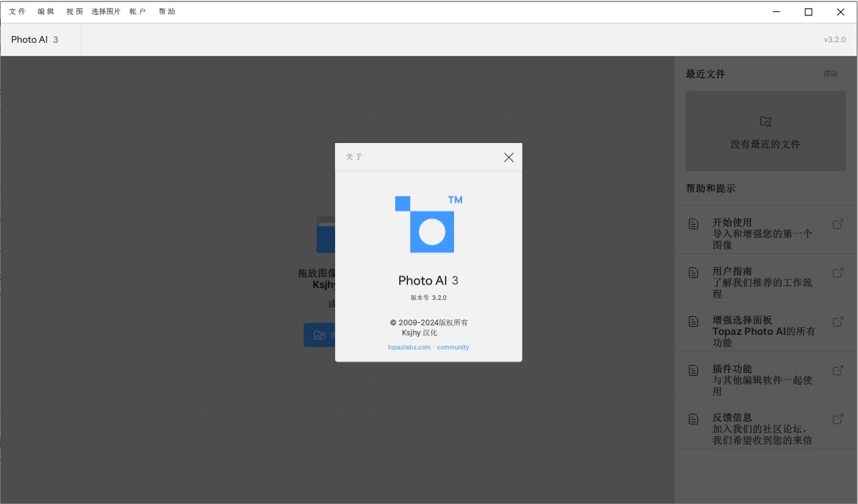Close the 关于 dialog with X
858x504 pixels.
tap(509, 158)
